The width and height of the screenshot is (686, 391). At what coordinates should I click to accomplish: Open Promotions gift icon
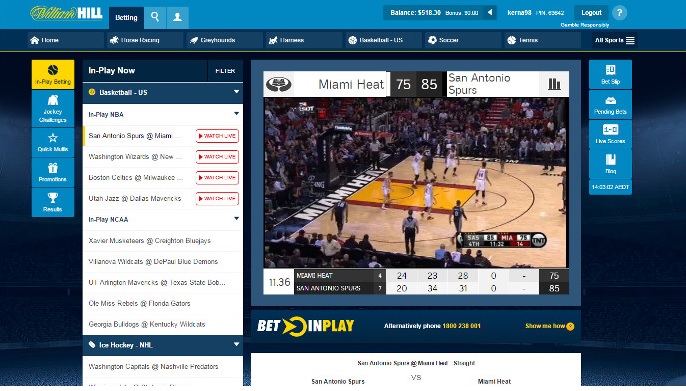point(52,172)
